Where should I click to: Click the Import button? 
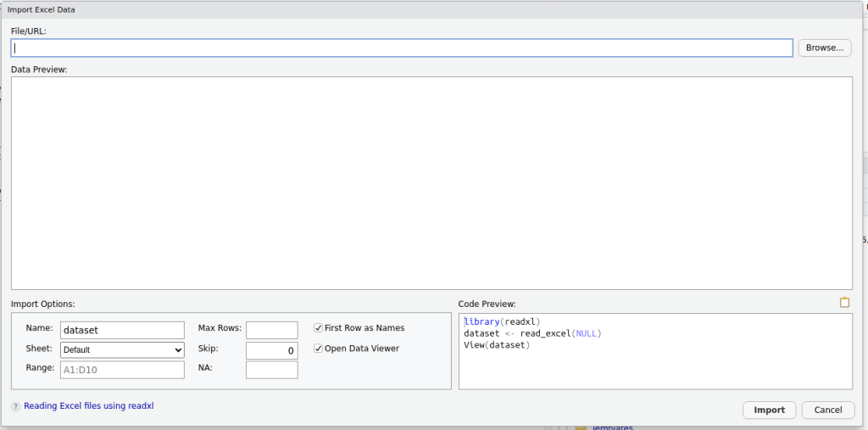pos(769,410)
